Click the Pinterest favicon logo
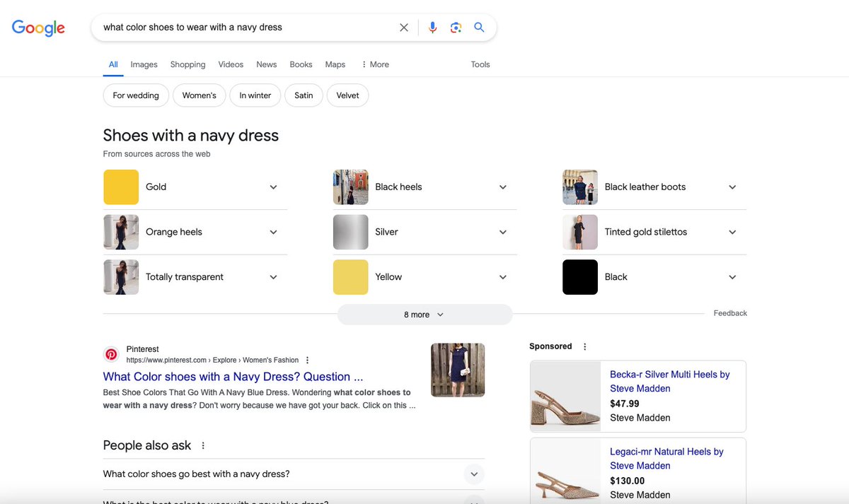Viewport: 849px width, 504px height. point(111,354)
